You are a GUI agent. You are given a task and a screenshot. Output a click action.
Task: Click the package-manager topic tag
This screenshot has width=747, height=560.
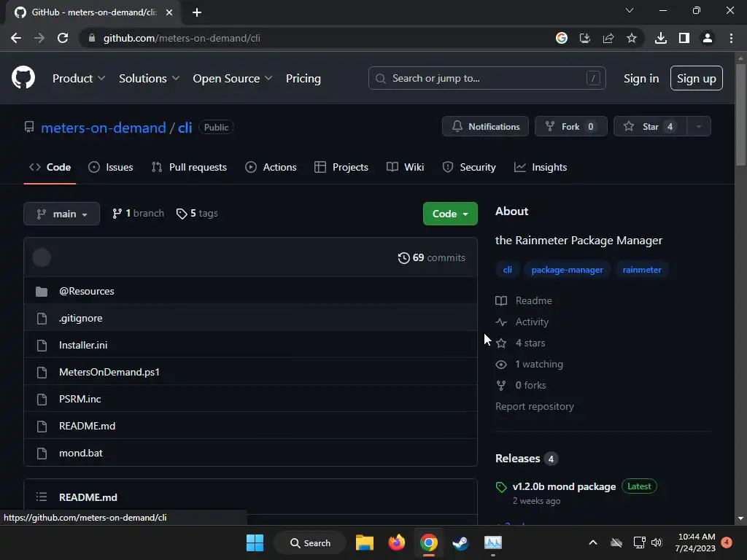point(567,270)
